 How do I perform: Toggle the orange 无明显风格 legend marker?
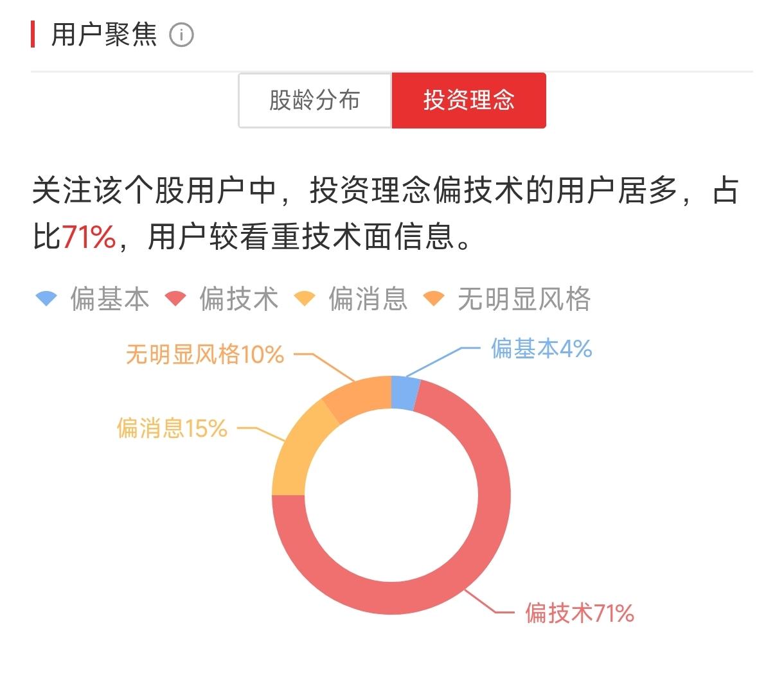point(434,299)
